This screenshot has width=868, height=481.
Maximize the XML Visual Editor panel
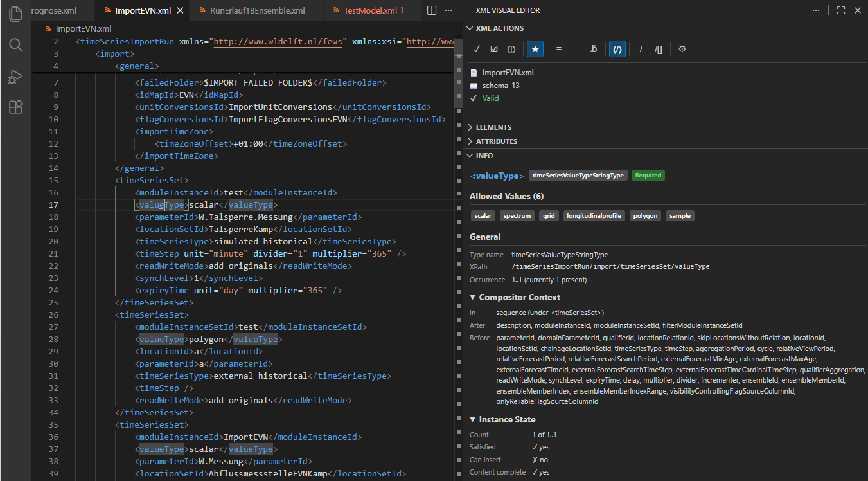coord(841,11)
